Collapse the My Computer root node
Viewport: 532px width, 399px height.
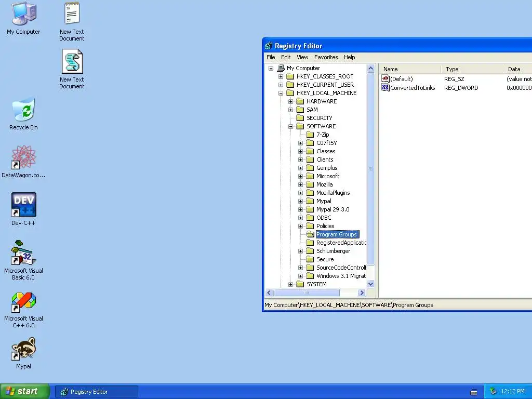271,68
